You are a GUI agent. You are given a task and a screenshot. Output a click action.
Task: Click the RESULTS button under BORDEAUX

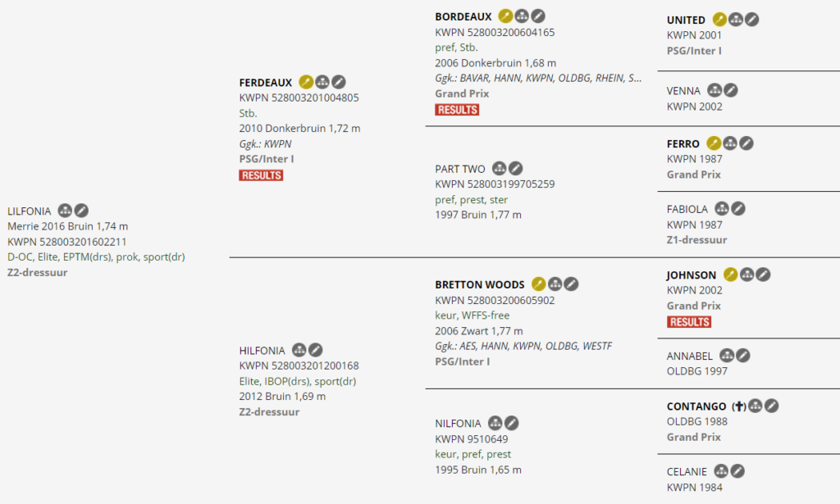pos(457,110)
